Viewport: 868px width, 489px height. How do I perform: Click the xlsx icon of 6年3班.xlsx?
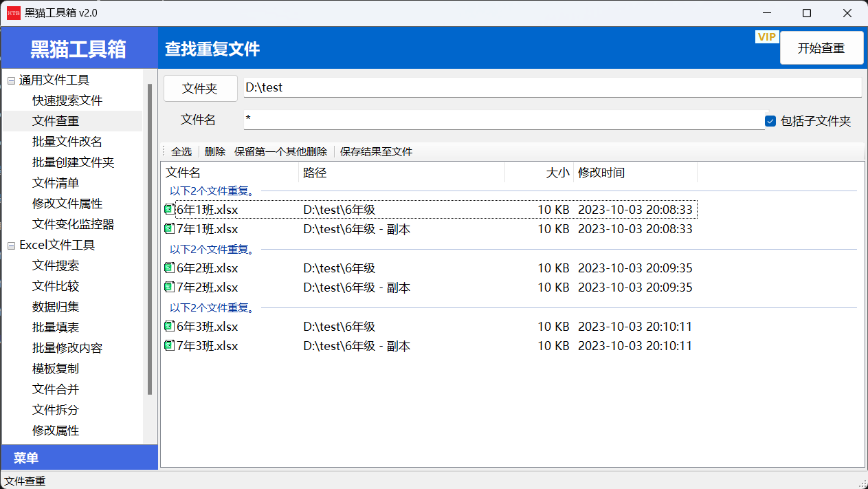169,326
